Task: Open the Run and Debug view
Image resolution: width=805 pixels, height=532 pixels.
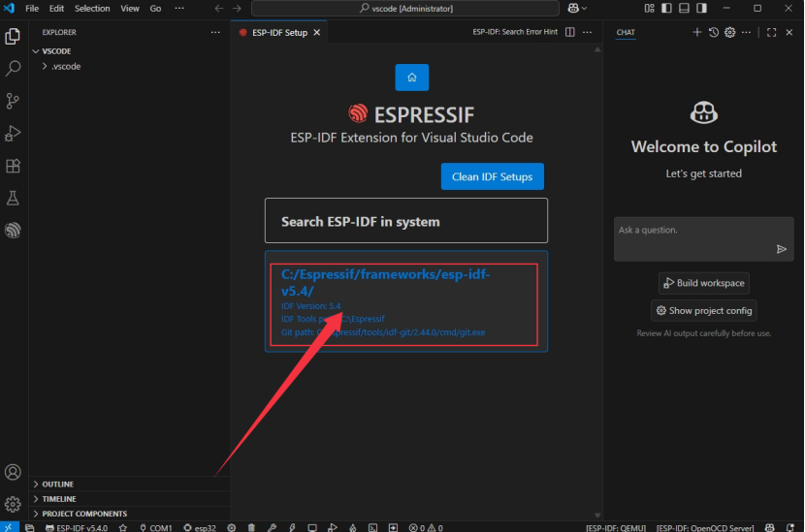Action: [13, 134]
